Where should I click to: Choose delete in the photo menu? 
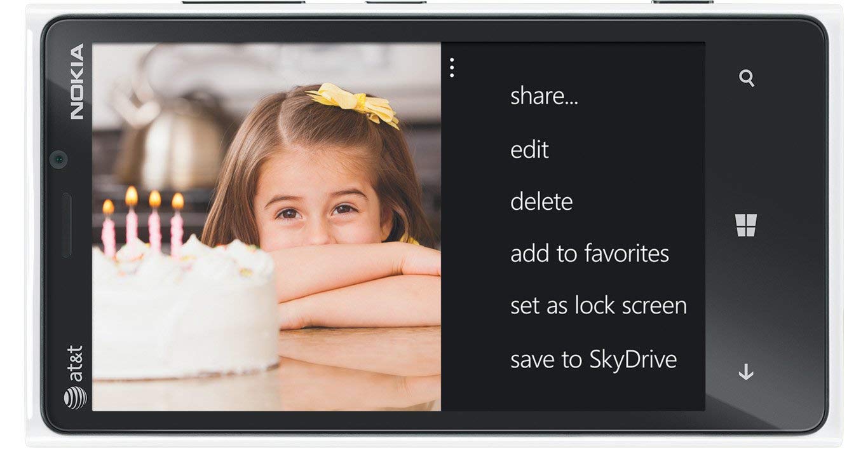click(541, 202)
